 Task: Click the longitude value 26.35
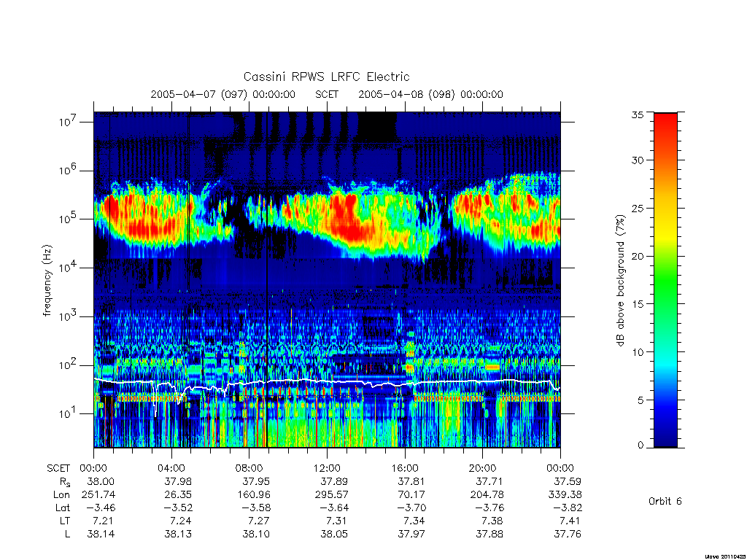click(178, 495)
